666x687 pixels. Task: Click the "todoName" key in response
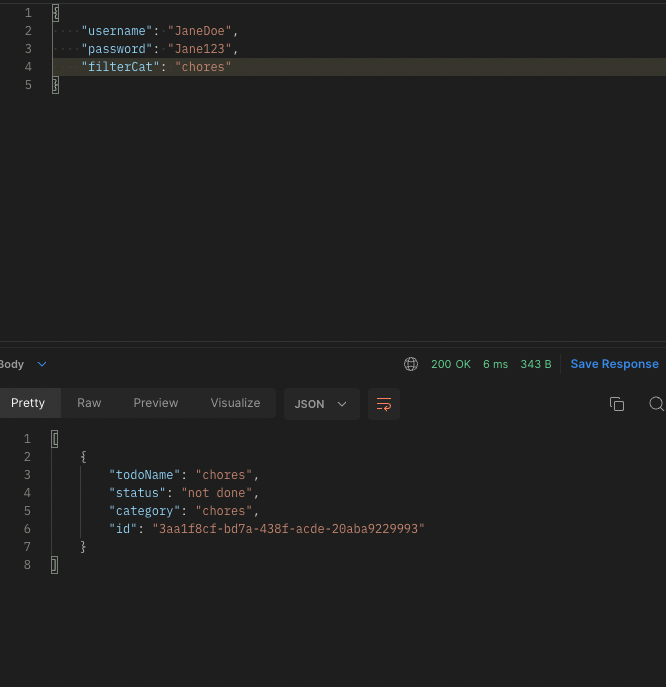tap(145, 475)
